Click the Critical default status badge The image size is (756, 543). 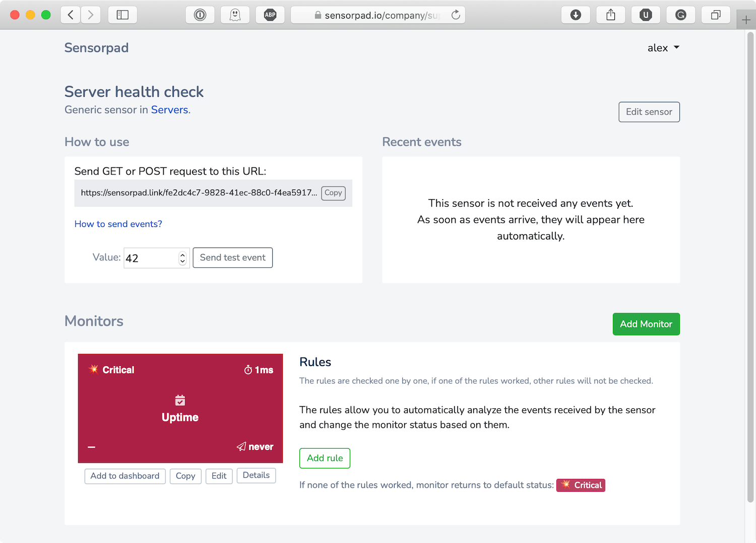click(x=581, y=485)
